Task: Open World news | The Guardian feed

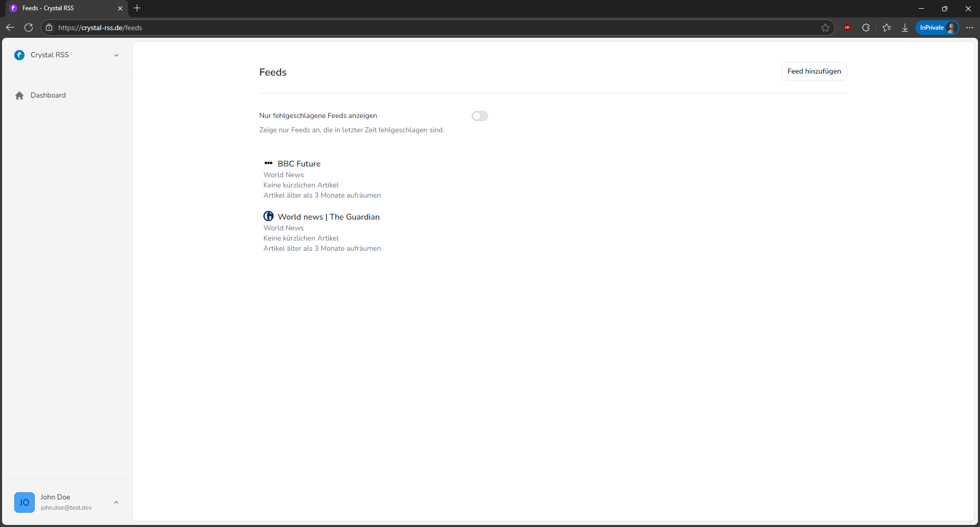Action: pyautogui.click(x=329, y=217)
